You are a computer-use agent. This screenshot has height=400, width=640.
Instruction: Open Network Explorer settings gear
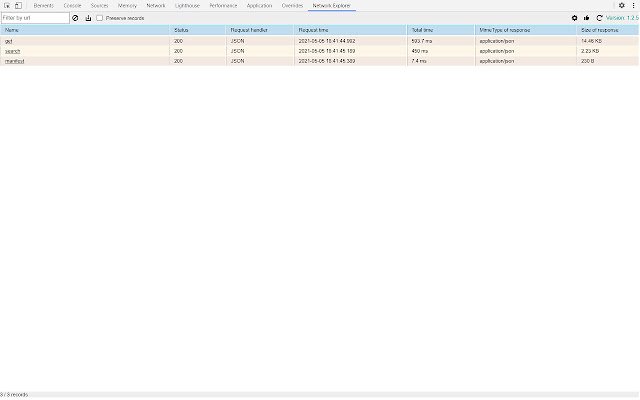click(x=574, y=18)
